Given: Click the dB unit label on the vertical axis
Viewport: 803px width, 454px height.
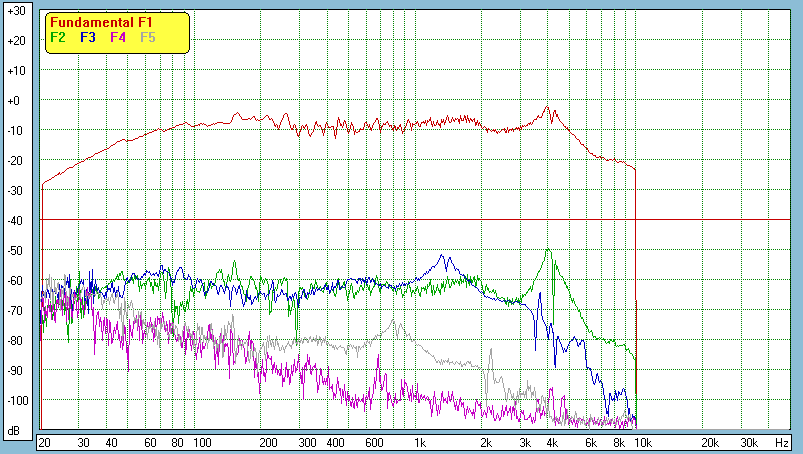Looking at the screenshot, I should coord(16,431).
